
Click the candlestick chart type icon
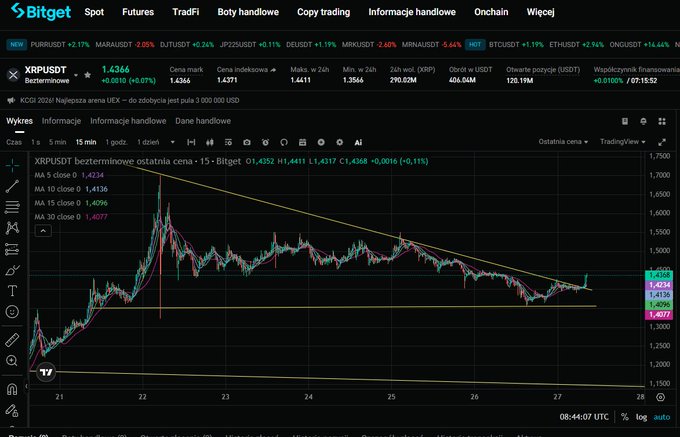pyautogui.click(x=210, y=142)
